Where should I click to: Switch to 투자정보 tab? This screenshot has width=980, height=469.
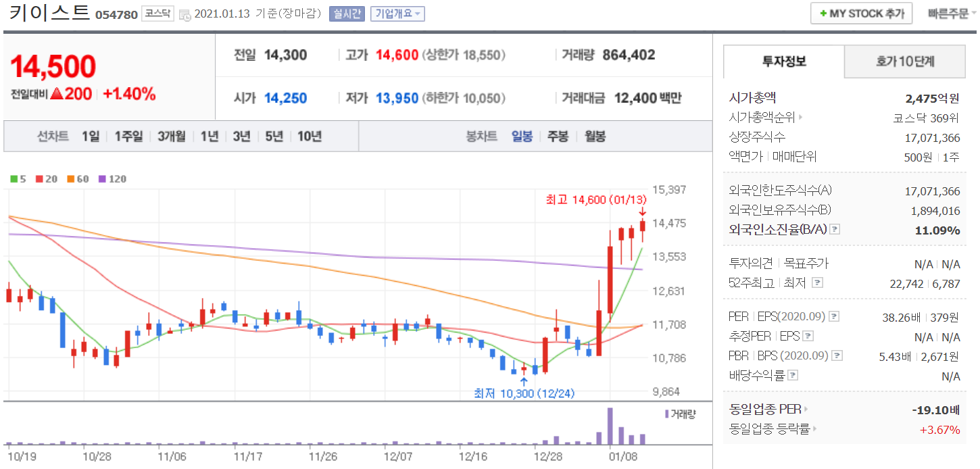783,61
